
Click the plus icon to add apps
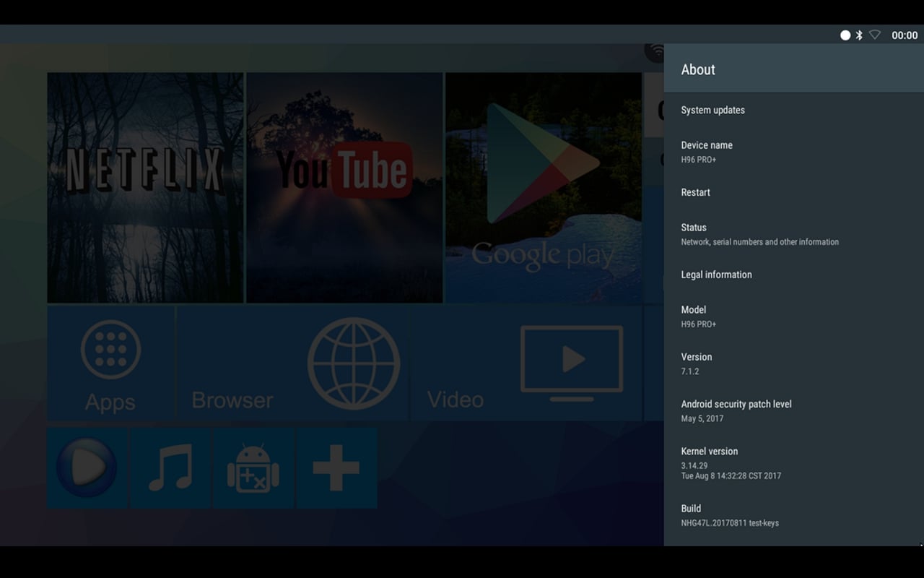coord(336,467)
